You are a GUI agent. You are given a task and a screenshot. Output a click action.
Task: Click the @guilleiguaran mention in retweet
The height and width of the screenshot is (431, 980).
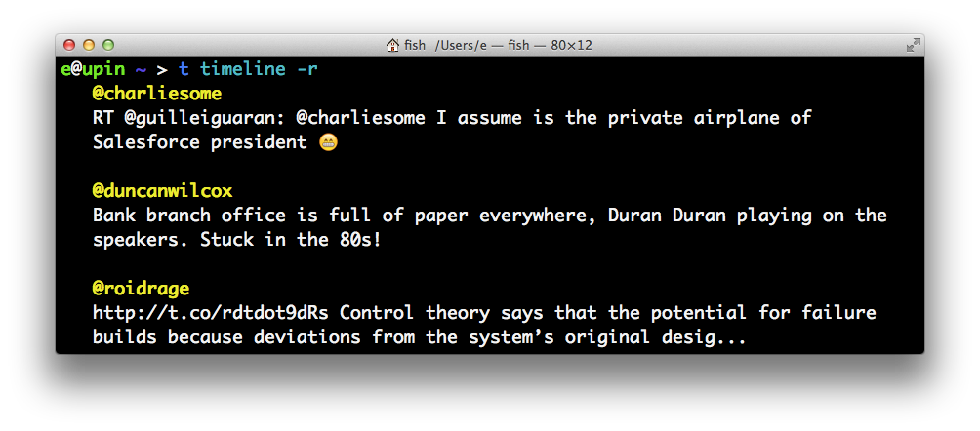click(205, 118)
